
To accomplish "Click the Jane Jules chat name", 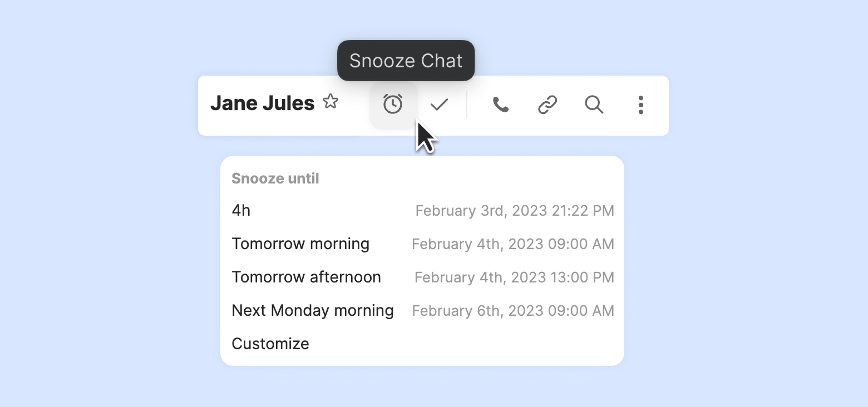I will tap(262, 103).
